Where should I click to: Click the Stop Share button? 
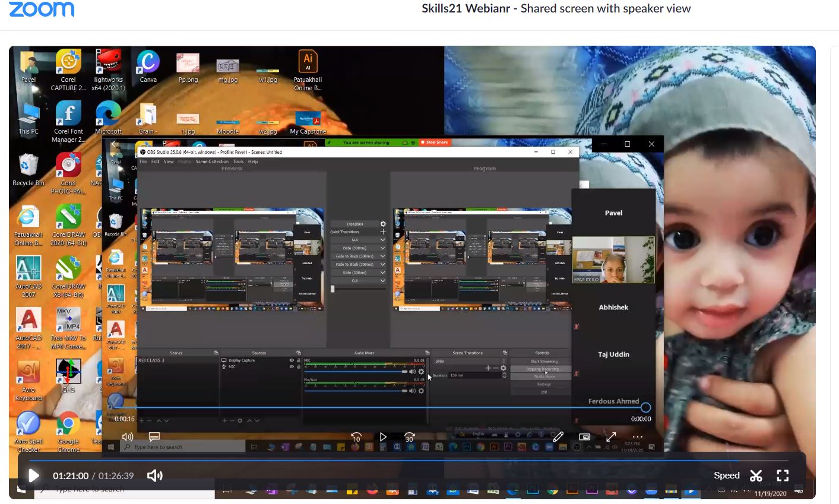(x=435, y=142)
